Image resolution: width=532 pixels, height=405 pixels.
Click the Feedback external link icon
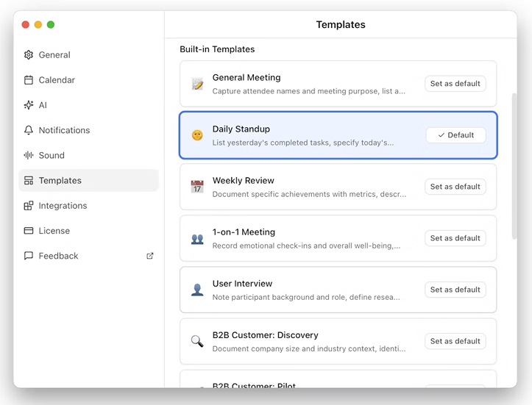tap(150, 256)
